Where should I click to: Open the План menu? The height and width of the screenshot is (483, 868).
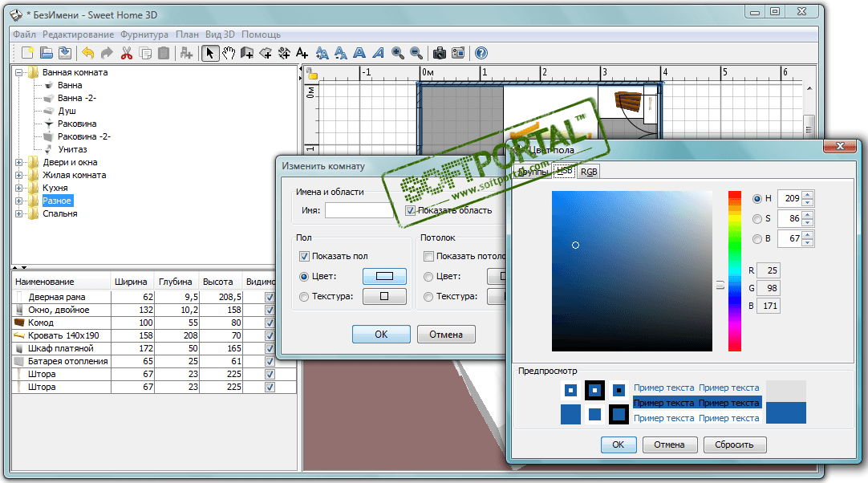tap(187, 34)
